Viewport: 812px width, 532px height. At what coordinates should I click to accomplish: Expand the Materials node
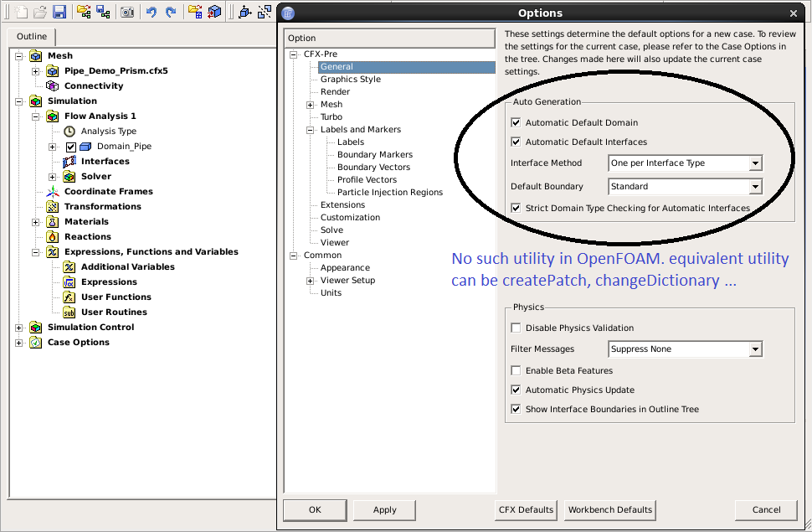click(x=36, y=222)
